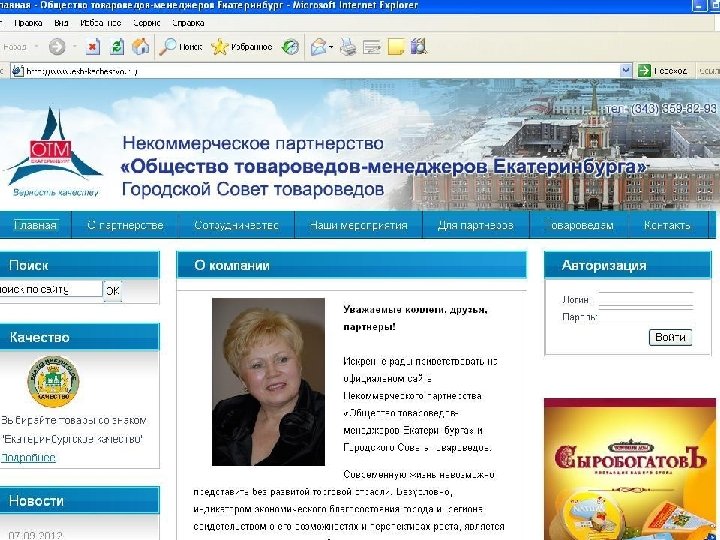The height and width of the screenshot is (540, 720).
Task: Click the Войти login button
Action: click(670, 338)
